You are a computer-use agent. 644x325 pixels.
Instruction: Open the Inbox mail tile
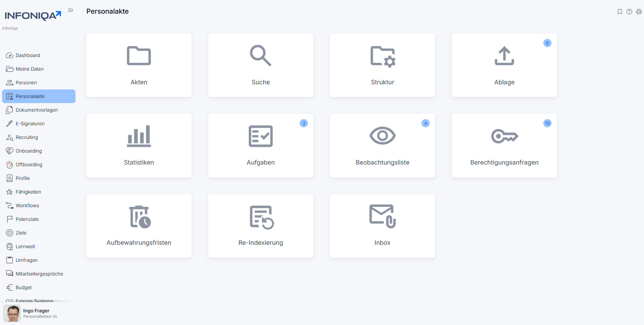[383, 226]
